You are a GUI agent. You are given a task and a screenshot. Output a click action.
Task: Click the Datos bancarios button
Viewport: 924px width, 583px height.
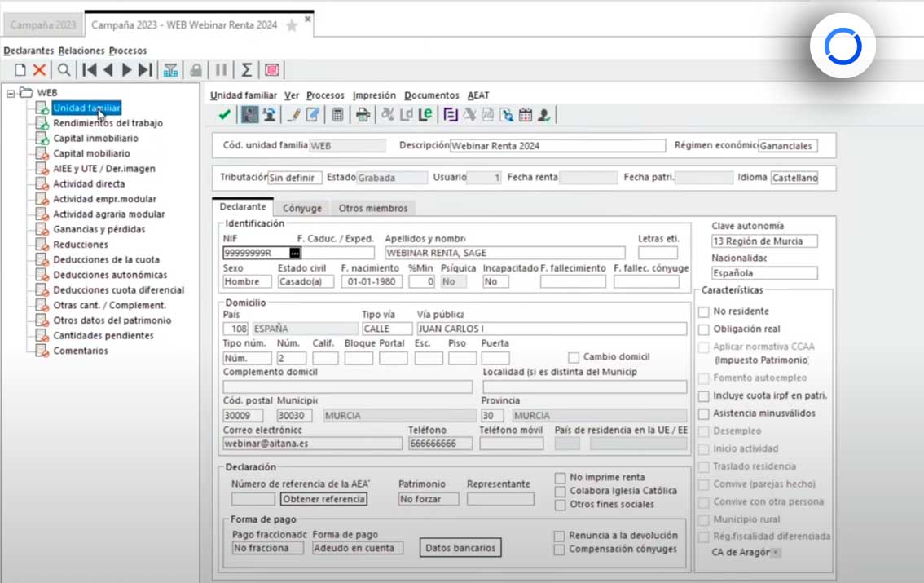click(460, 547)
